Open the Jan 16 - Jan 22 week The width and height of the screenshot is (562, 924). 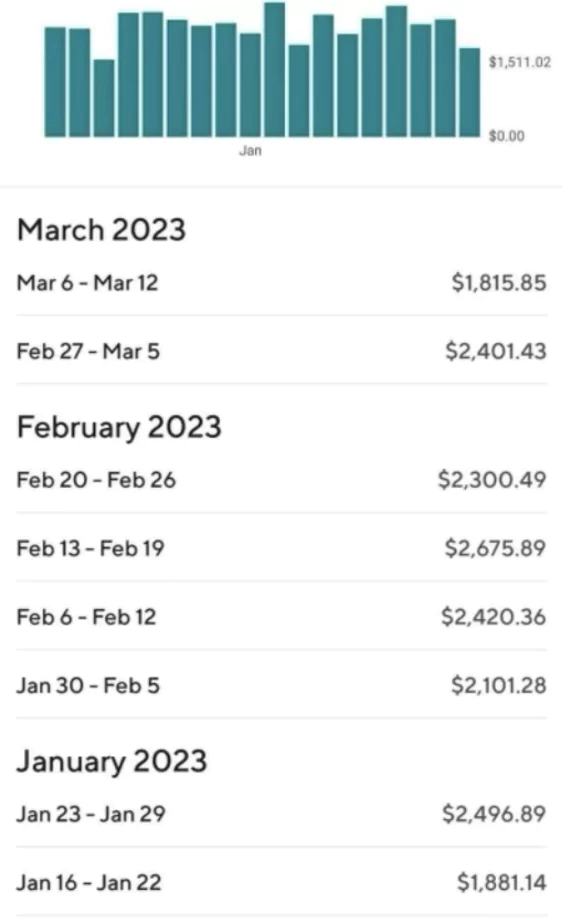click(x=282, y=882)
